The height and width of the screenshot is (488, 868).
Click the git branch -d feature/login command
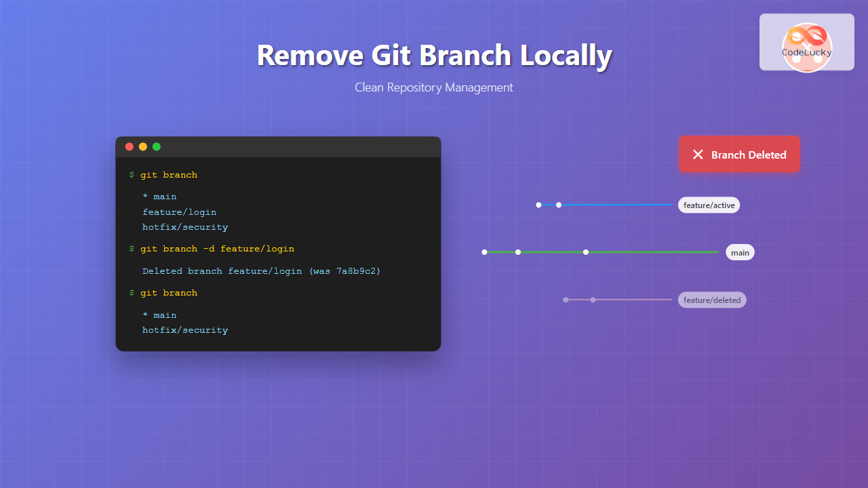[217, 249]
